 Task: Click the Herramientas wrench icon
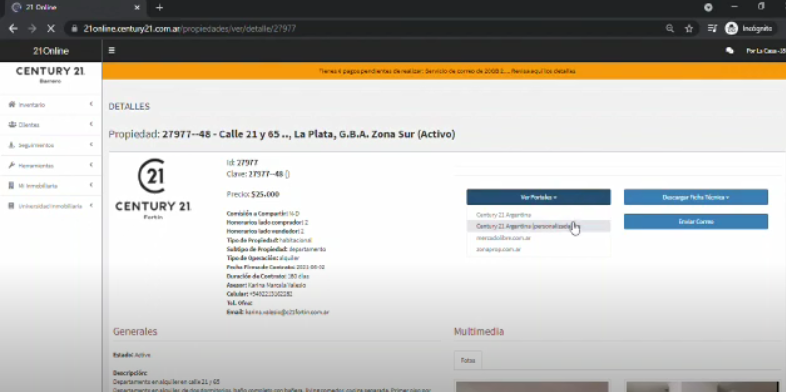coord(12,165)
